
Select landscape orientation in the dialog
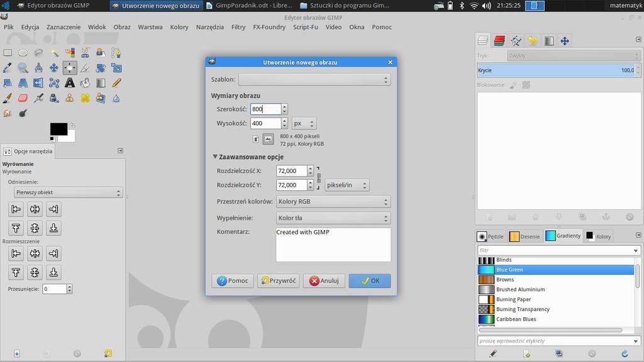click(268, 139)
